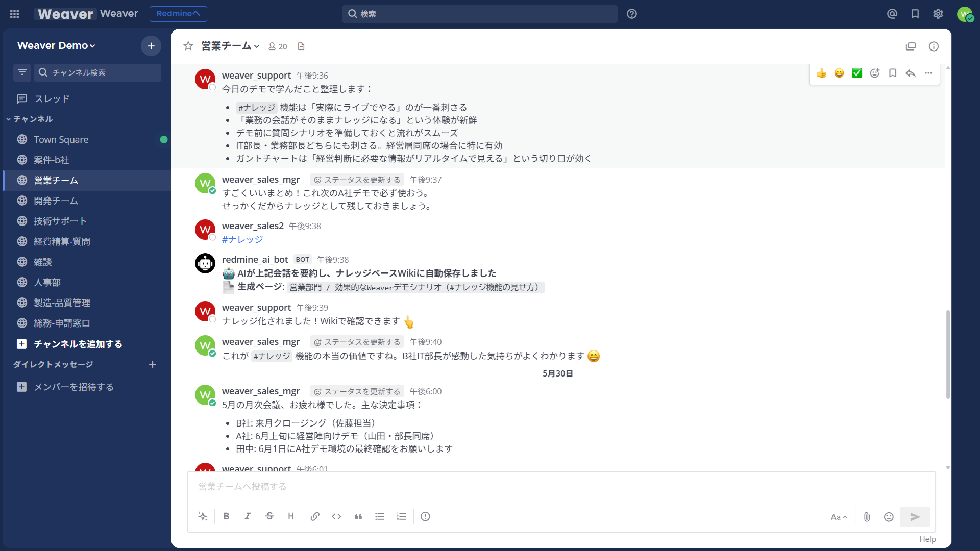Open the 雑談 channel
This screenshot has width=980, height=551.
(x=87, y=262)
